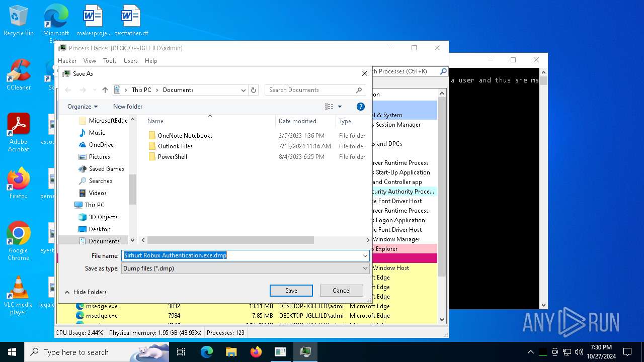This screenshot has height=362, width=644.
Task: Select 3D Objects in navigation pane
Action: pyautogui.click(x=103, y=217)
